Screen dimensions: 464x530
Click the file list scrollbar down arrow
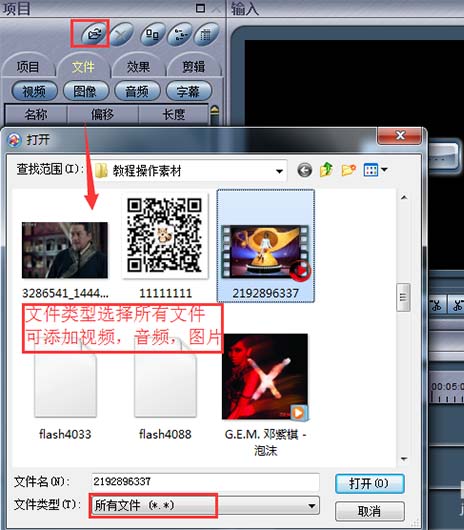click(x=404, y=459)
